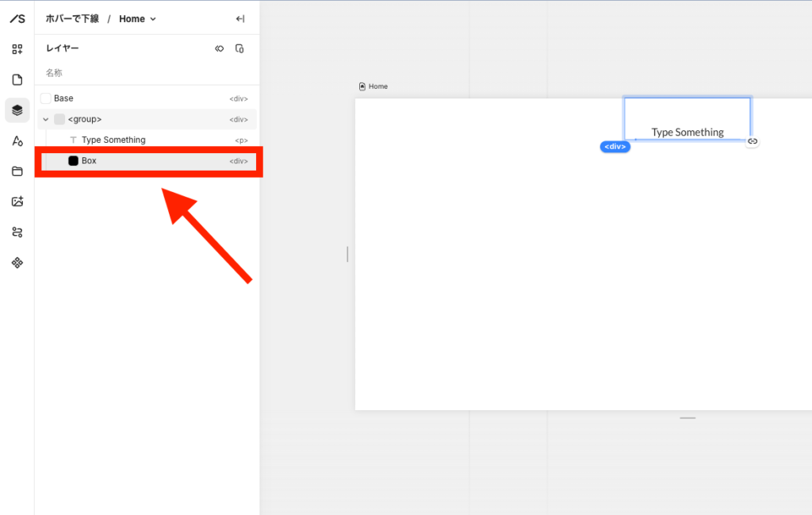Click the black swatch of Box layer
The height and width of the screenshot is (515, 812).
coord(73,161)
